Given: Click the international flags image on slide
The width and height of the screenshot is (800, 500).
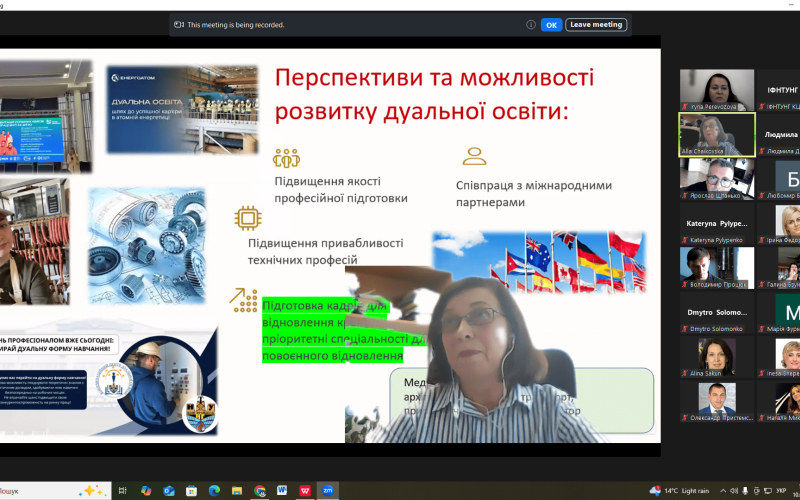Looking at the screenshot, I should tap(539, 262).
